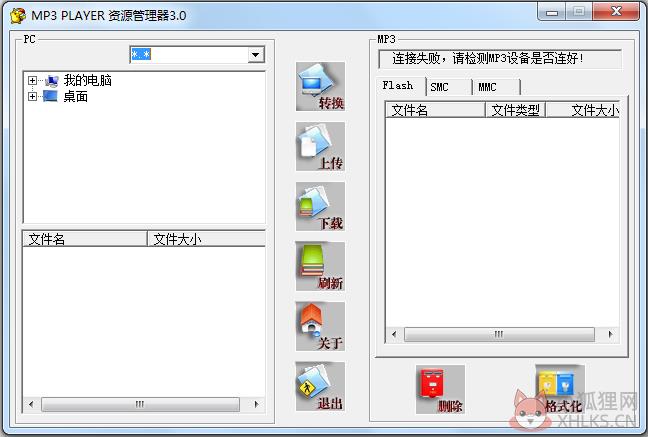Sort PC list by 文件大小 column
The height and width of the screenshot is (437, 648).
tap(207, 239)
